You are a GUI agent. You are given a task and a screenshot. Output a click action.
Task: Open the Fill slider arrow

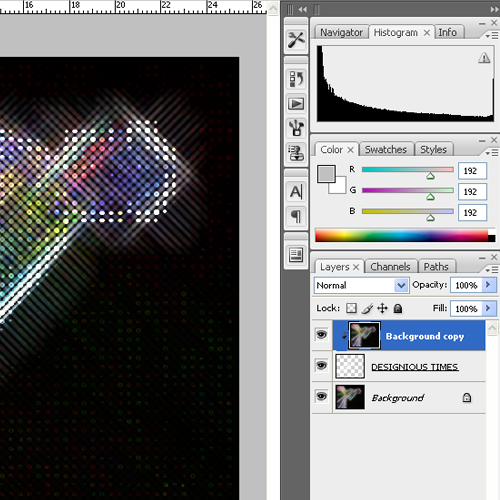(488, 308)
